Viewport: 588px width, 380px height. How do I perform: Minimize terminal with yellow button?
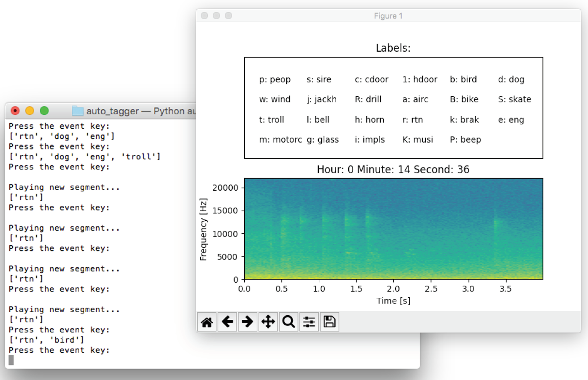coord(30,111)
